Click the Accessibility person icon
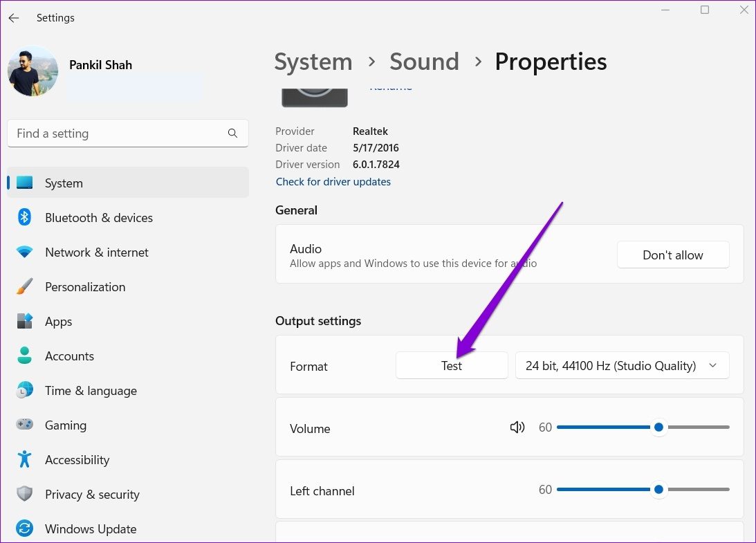The height and width of the screenshot is (543, 756). pyautogui.click(x=25, y=459)
